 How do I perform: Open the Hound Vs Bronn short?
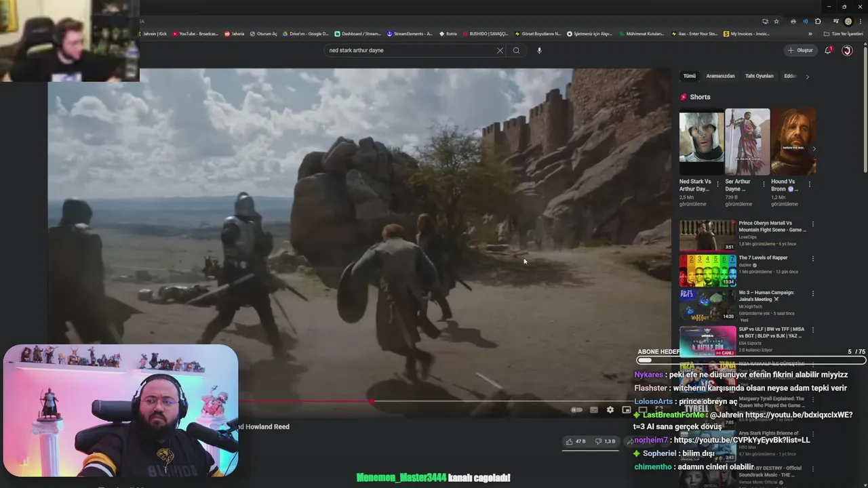click(x=793, y=142)
